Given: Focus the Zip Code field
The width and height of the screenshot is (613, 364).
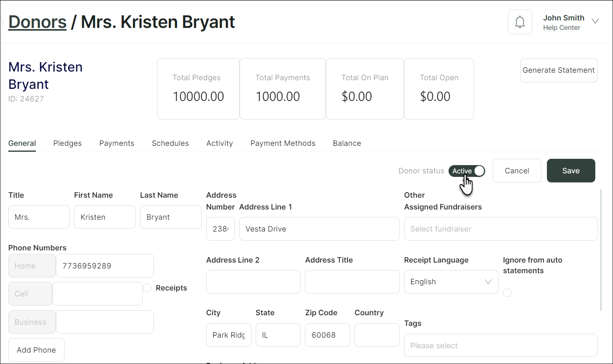Looking at the screenshot, I should click(x=327, y=335).
